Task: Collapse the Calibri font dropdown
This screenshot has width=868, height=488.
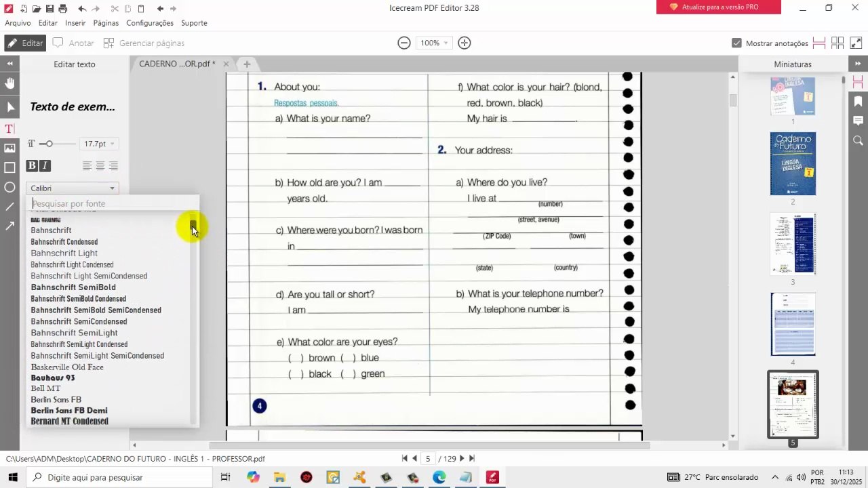Action: (73, 188)
